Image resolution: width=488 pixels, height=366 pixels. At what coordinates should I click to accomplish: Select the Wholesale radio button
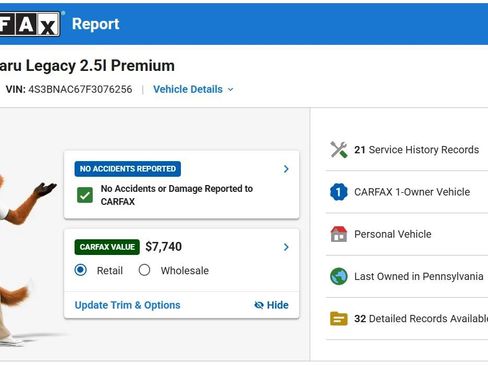pyautogui.click(x=144, y=270)
